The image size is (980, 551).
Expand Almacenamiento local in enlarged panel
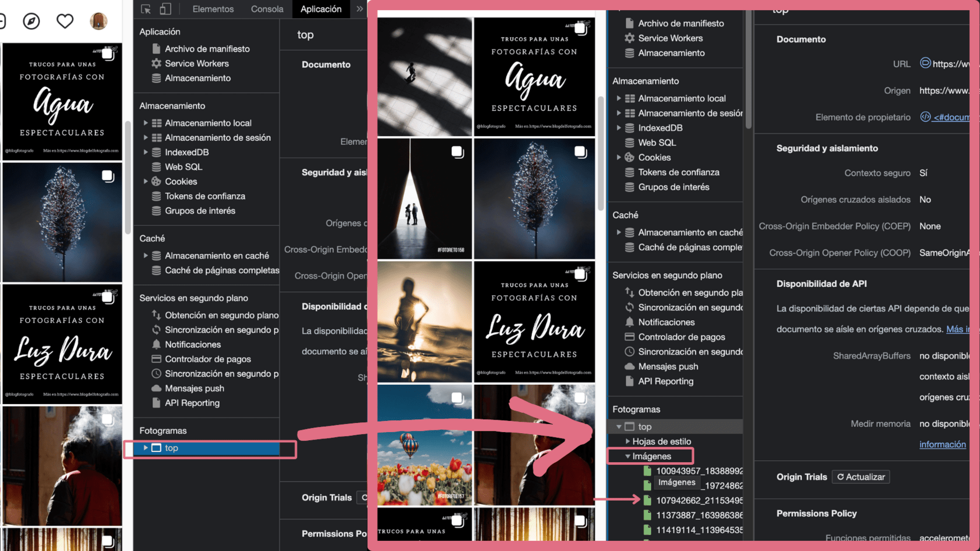pyautogui.click(x=619, y=98)
